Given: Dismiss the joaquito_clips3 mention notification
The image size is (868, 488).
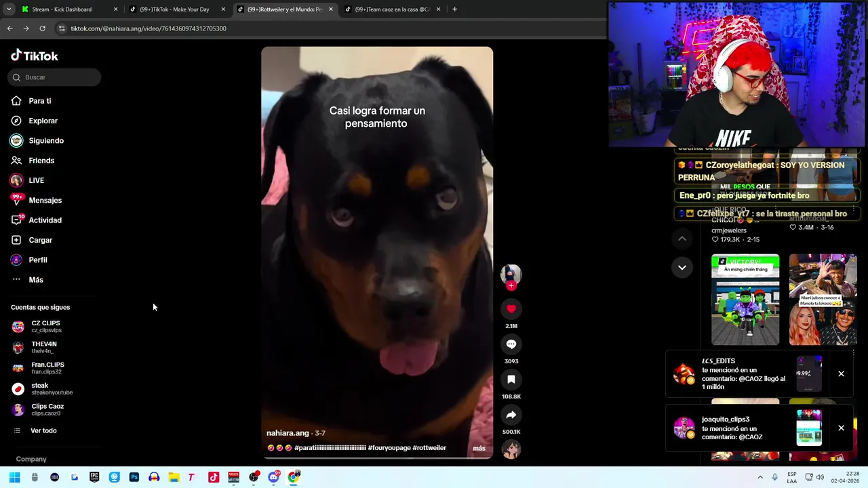Looking at the screenshot, I should click(841, 428).
